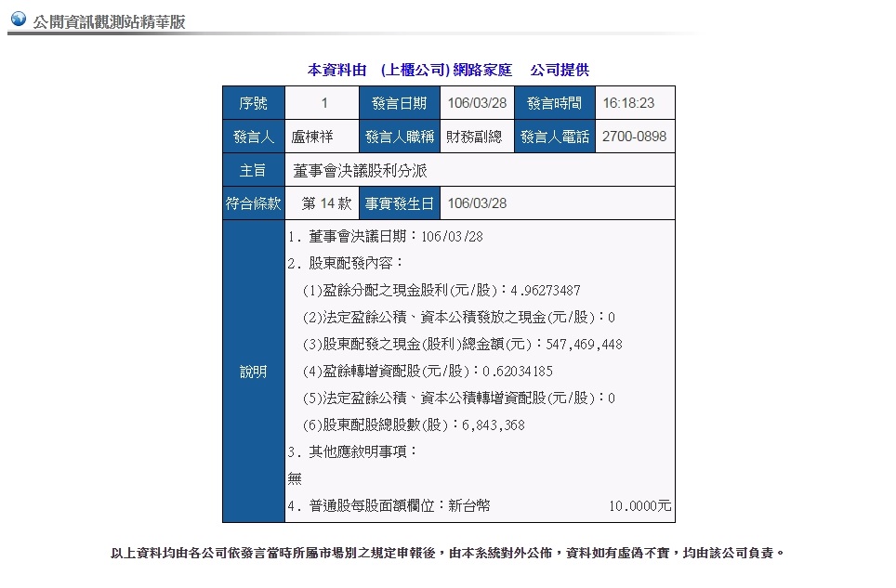Click the 說明 section header cell

tap(253, 372)
